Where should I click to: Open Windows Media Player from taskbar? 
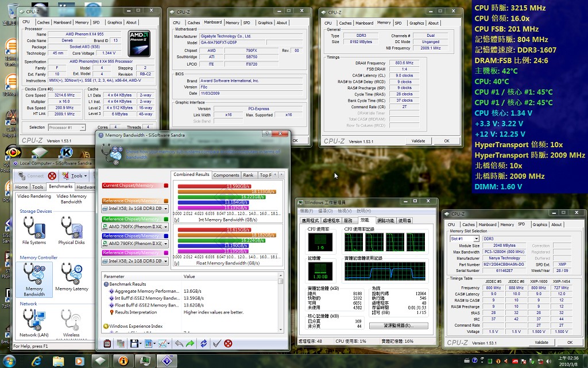[79, 361]
